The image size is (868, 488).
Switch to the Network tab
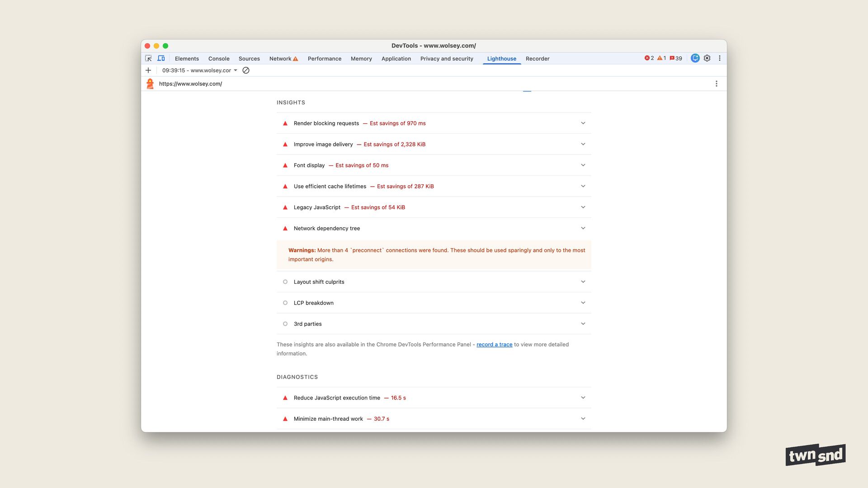[280, 59]
